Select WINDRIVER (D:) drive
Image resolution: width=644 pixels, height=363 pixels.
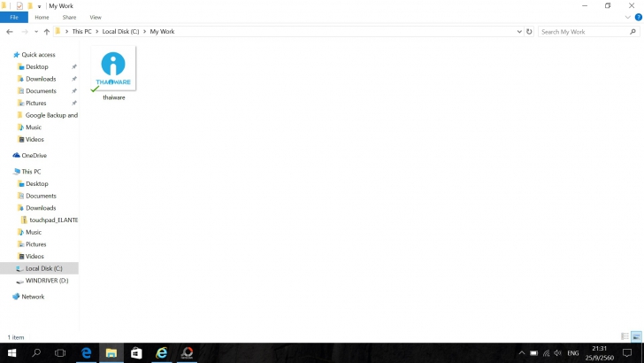tap(47, 281)
